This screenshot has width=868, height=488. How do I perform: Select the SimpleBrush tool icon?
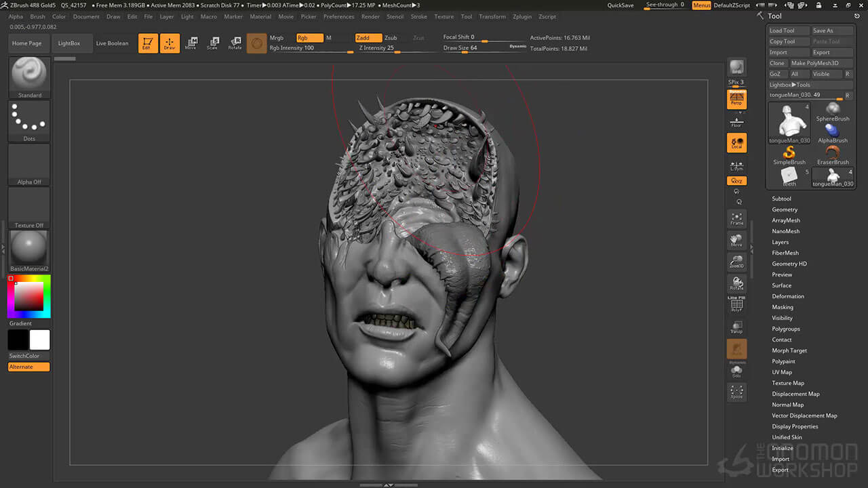point(789,154)
